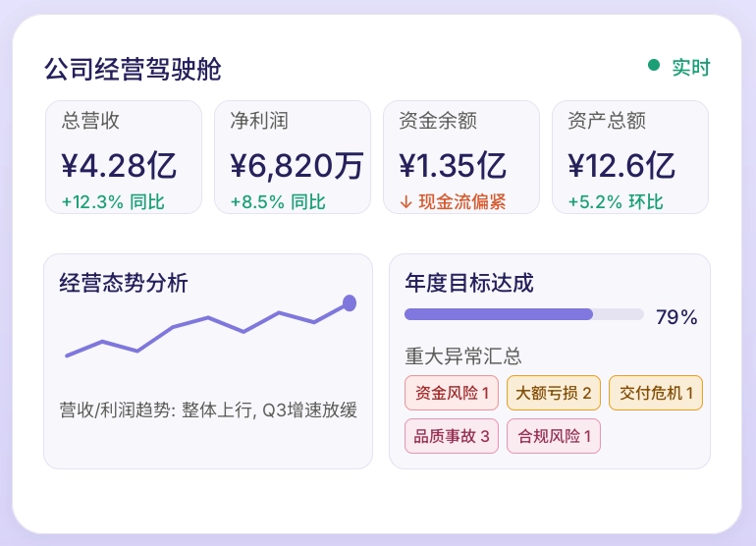Click the +5.2% 环比 change text
Viewport: 756px width, 546px height.
click(x=616, y=201)
